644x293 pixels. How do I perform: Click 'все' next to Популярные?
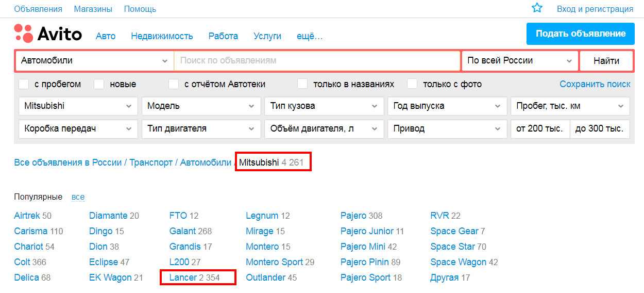pyautogui.click(x=78, y=197)
